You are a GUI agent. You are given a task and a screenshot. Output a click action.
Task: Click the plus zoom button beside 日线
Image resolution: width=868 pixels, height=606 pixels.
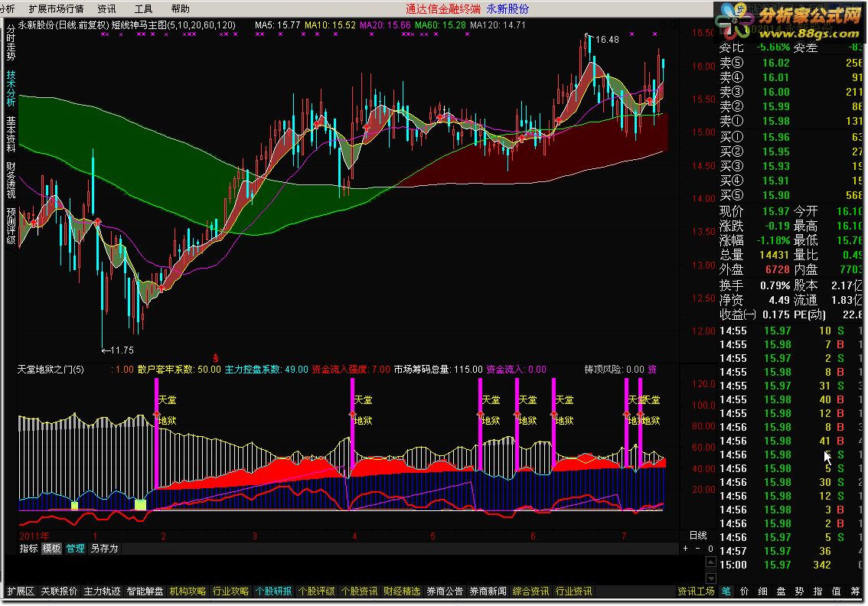click(685, 549)
